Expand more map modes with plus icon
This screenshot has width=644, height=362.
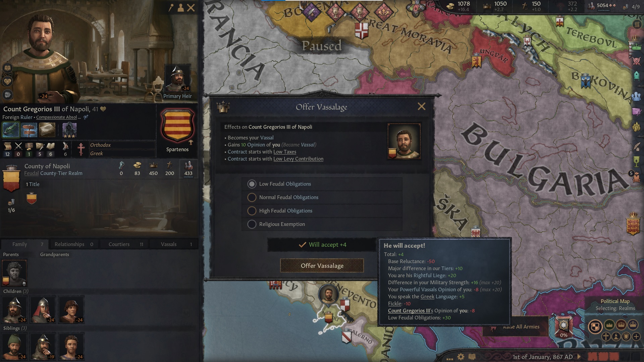click(636, 337)
